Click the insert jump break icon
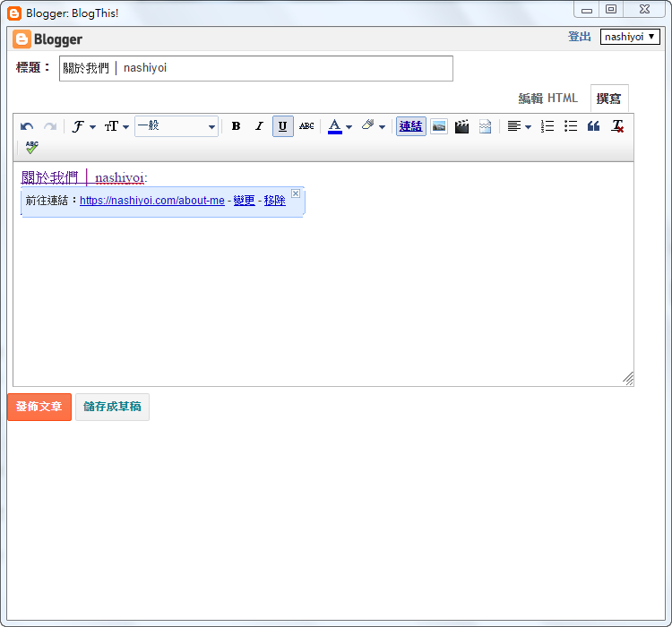The height and width of the screenshot is (627, 672). (x=485, y=126)
